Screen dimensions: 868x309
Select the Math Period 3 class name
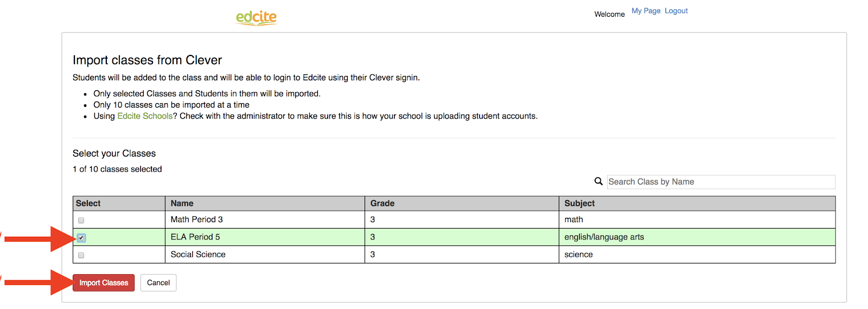tap(196, 219)
